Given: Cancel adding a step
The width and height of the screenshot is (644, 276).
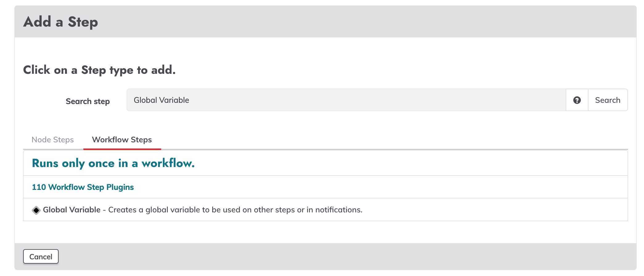Looking at the screenshot, I should (41, 257).
